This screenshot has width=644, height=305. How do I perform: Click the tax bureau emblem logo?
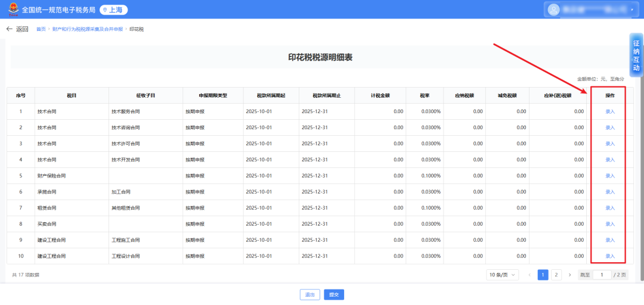(x=13, y=9)
